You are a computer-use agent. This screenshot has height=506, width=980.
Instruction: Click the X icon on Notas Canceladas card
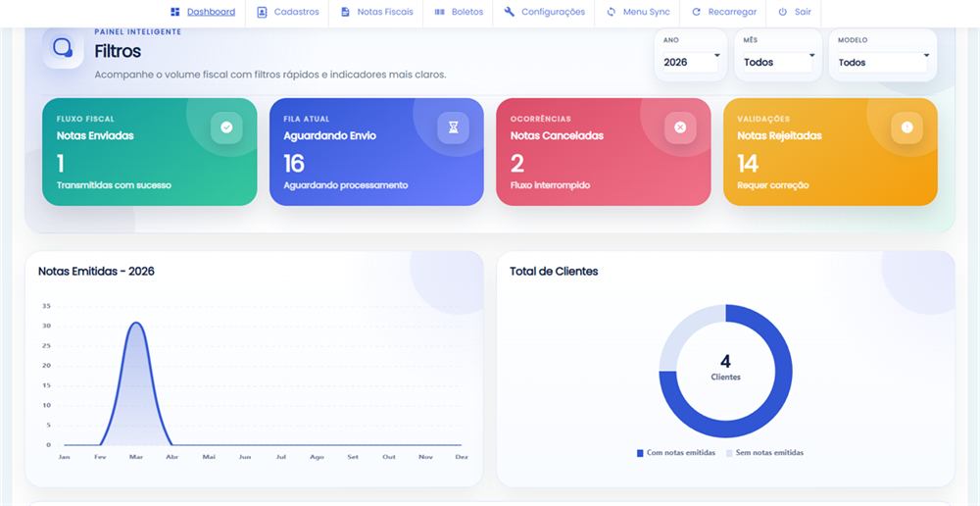point(680,127)
